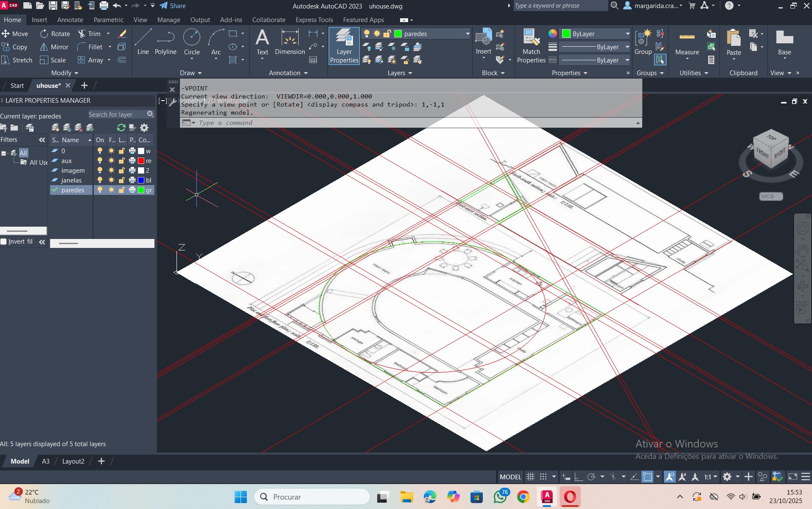
Task: Check the Invert filter checkbox
Action: 4,242
